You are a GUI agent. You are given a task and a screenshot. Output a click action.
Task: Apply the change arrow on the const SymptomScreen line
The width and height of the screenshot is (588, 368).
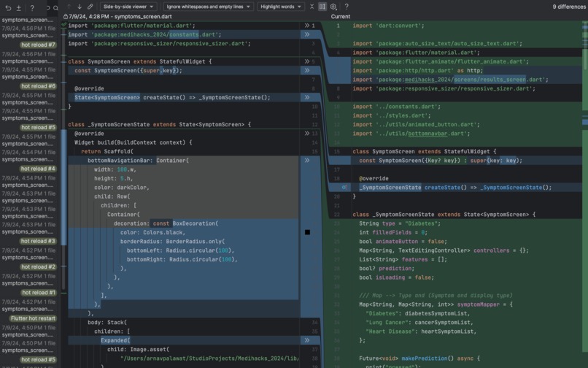click(307, 71)
